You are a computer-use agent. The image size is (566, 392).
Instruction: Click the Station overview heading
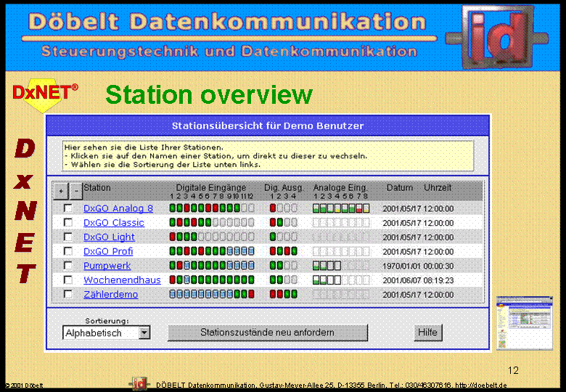209,94
